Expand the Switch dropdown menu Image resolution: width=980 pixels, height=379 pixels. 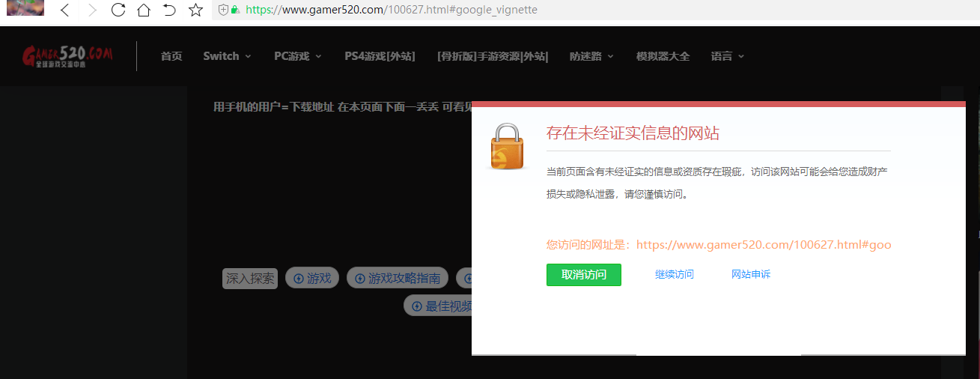tap(227, 56)
